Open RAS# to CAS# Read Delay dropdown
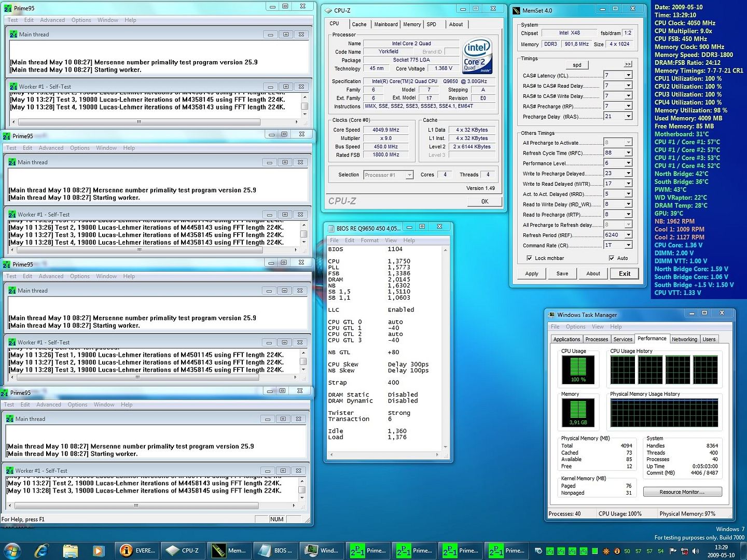747x560 pixels. tap(628, 86)
